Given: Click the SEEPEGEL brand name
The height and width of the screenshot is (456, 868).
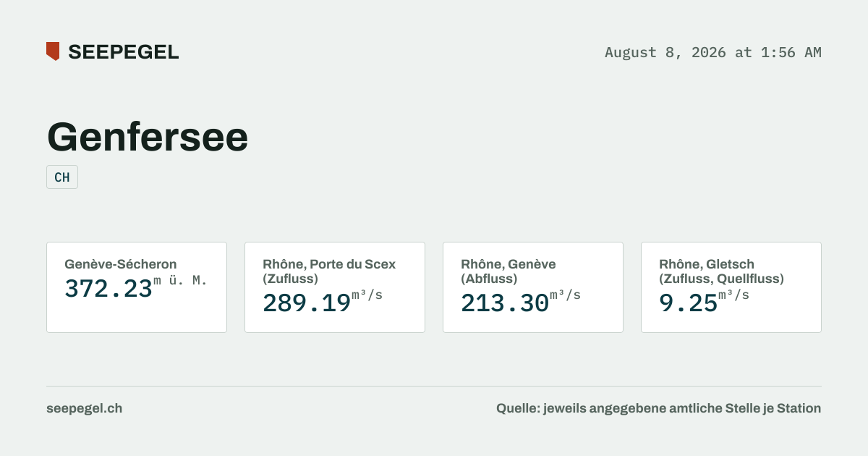Looking at the screenshot, I should [123, 52].
